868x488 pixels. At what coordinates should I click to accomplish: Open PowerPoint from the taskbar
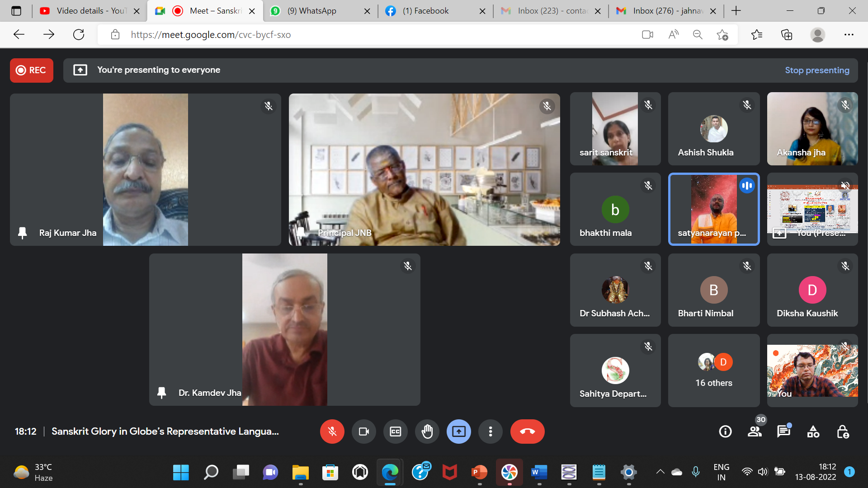click(479, 473)
